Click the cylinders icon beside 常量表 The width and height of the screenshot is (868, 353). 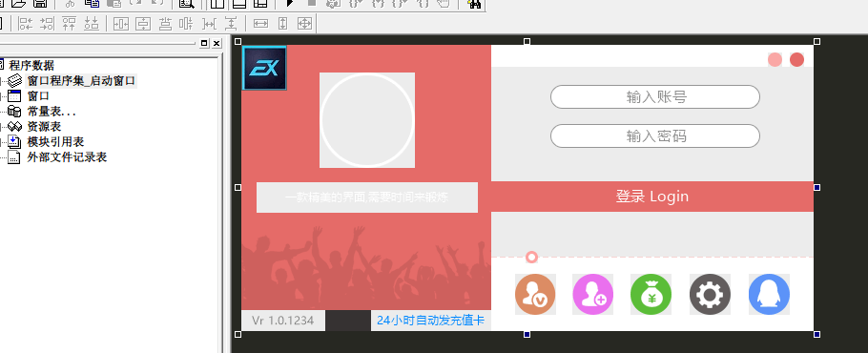coord(15,112)
